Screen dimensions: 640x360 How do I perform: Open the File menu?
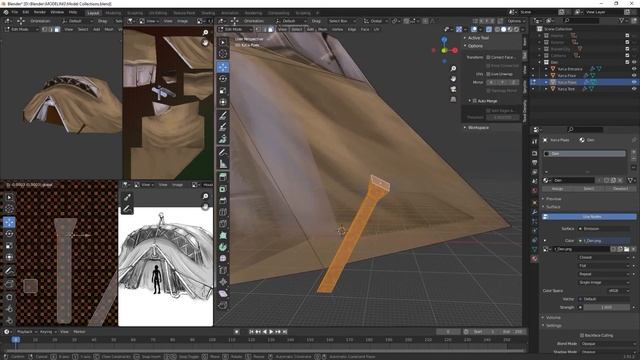[14, 12]
